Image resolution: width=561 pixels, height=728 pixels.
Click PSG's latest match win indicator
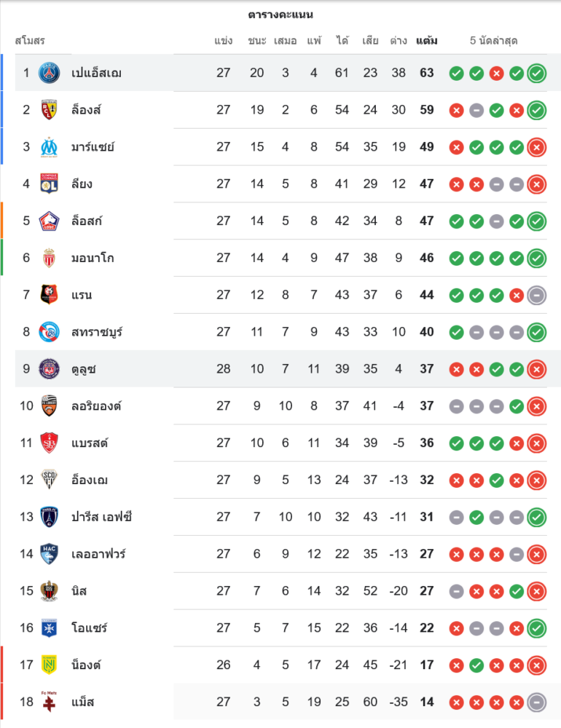click(x=537, y=73)
